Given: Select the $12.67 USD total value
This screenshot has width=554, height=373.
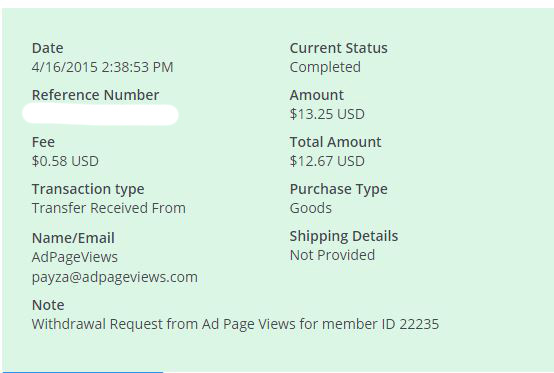Looking at the screenshot, I should [x=327, y=161].
